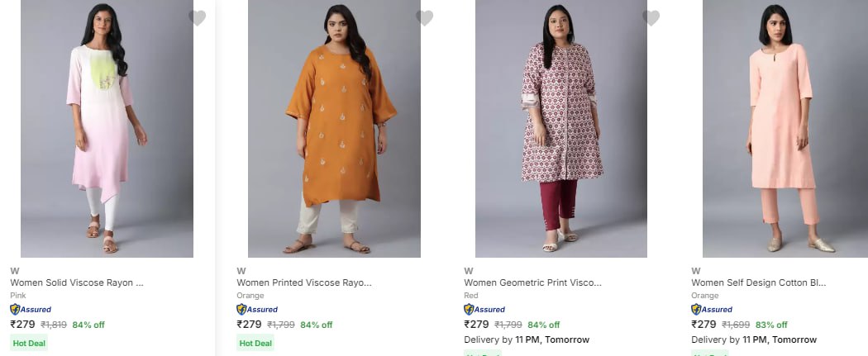This screenshot has width=868, height=356.
Task: Click ₹279 price of geometric print kurta
Action: pyautogui.click(x=476, y=325)
